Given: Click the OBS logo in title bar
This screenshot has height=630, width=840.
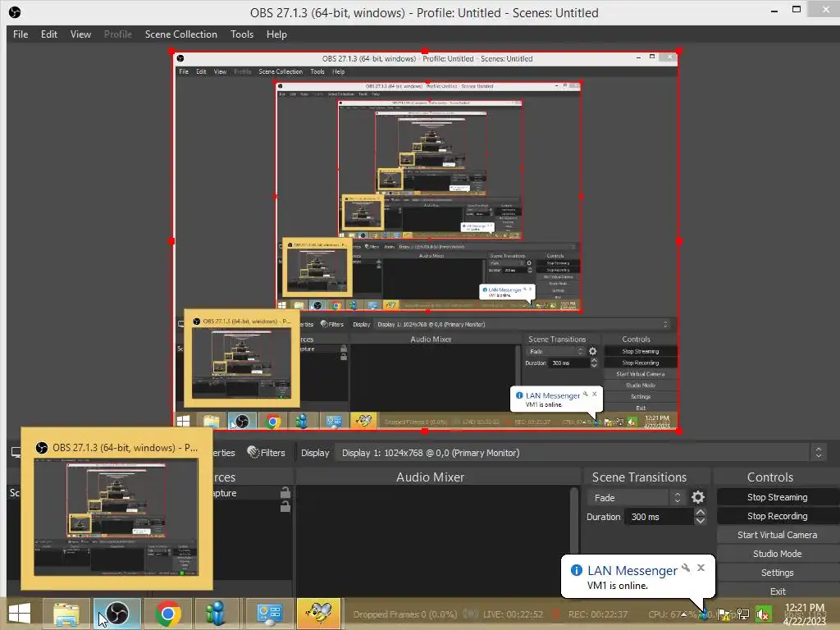Looking at the screenshot, I should pyautogui.click(x=15, y=12).
